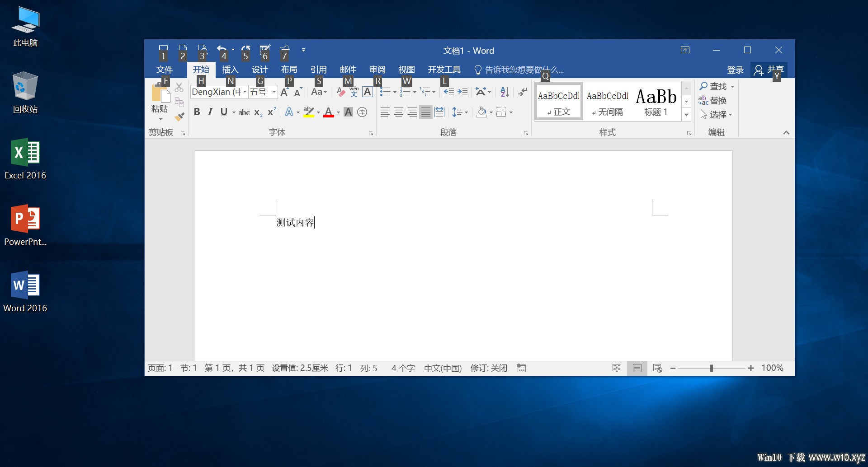This screenshot has height=467, width=868.
Task: Collapse the ribbon with chevron
Action: (786, 132)
